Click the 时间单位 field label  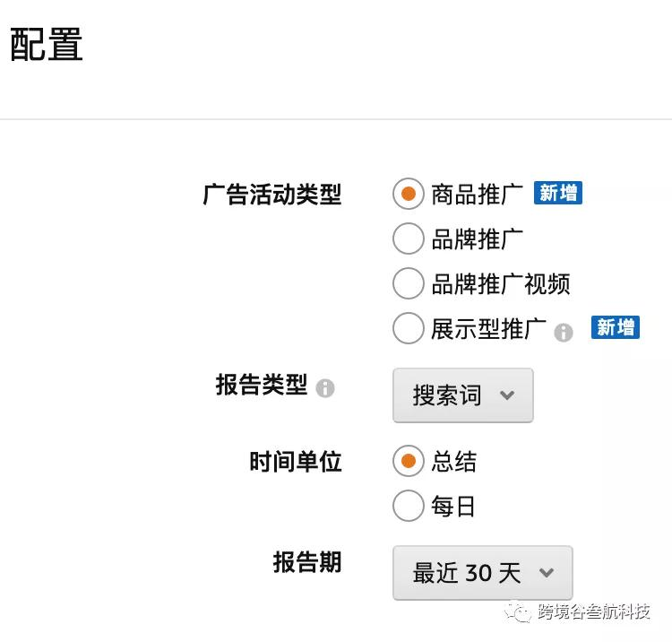(x=296, y=462)
